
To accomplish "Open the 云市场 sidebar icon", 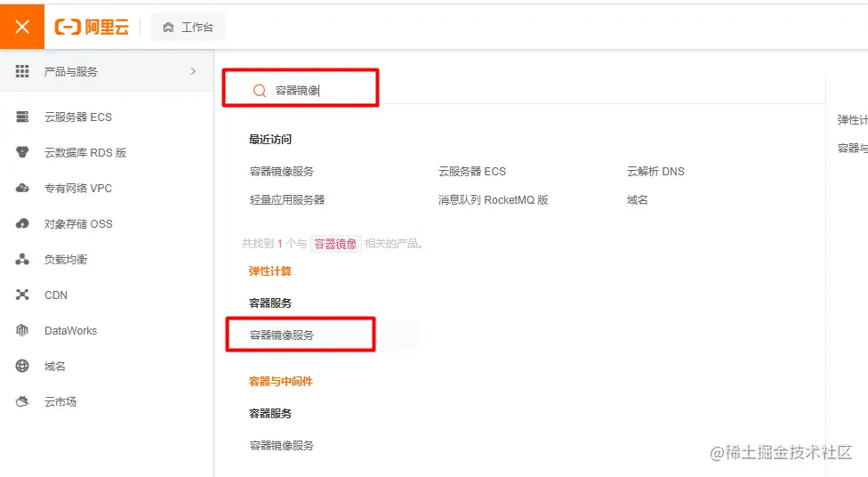I will (23, 401).
